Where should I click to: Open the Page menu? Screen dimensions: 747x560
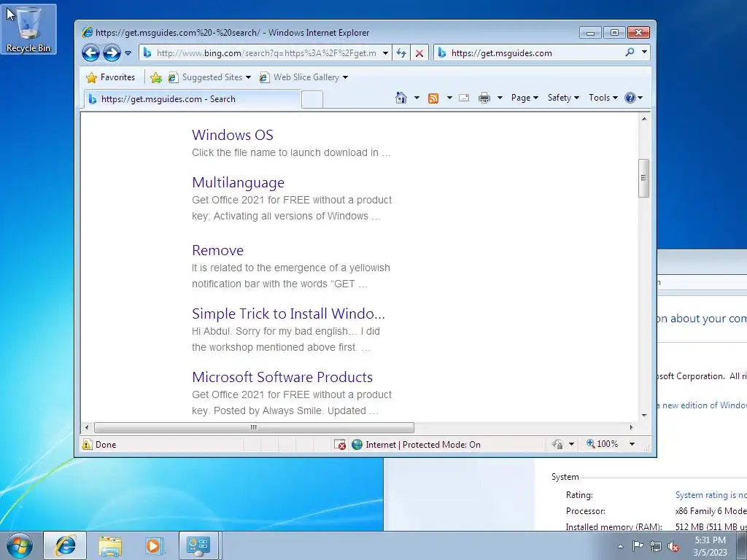point(525,98)
